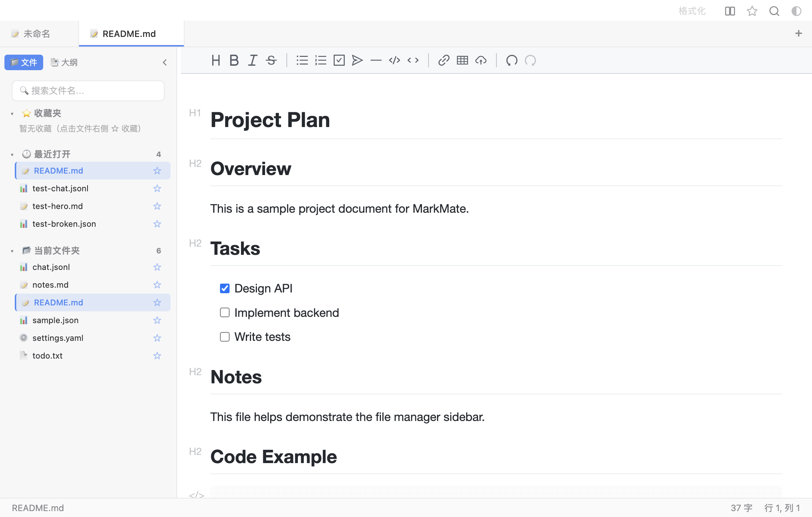This screenshot has height=517, width=812.
Task: Open split view layout icon
Action: coord(730,11)
